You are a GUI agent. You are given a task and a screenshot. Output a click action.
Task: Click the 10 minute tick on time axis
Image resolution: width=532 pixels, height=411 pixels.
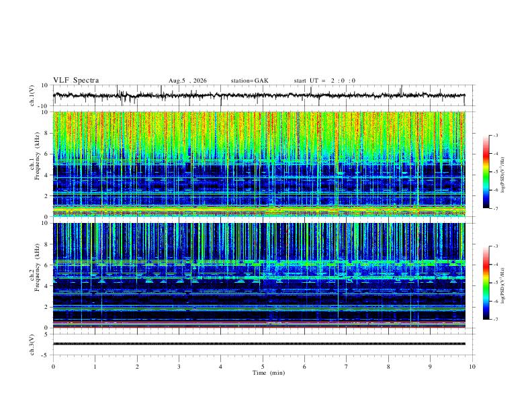[472, 367]
